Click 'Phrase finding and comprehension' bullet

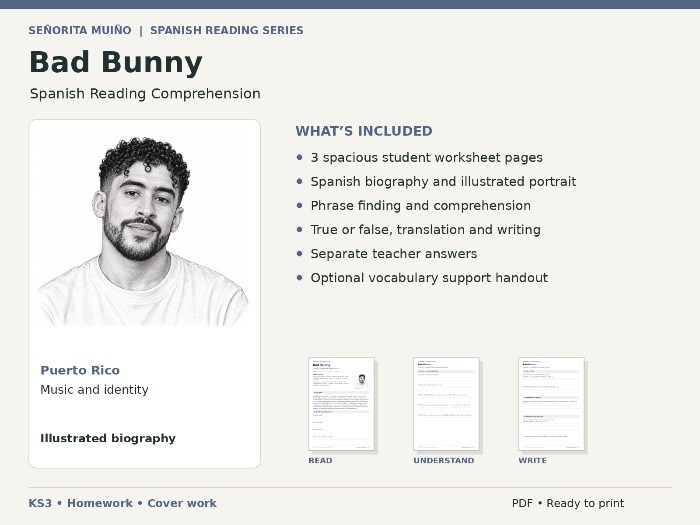(421, 206)
